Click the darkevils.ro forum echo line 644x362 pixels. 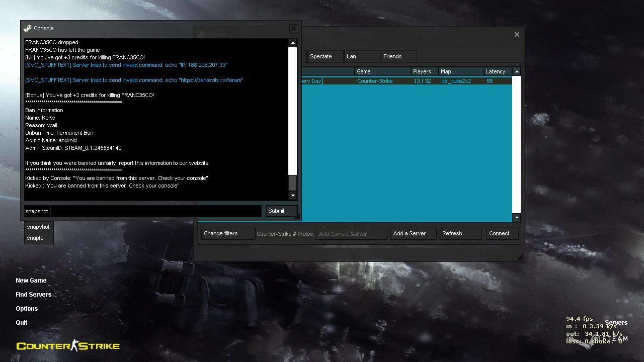(x=134, y=80)
